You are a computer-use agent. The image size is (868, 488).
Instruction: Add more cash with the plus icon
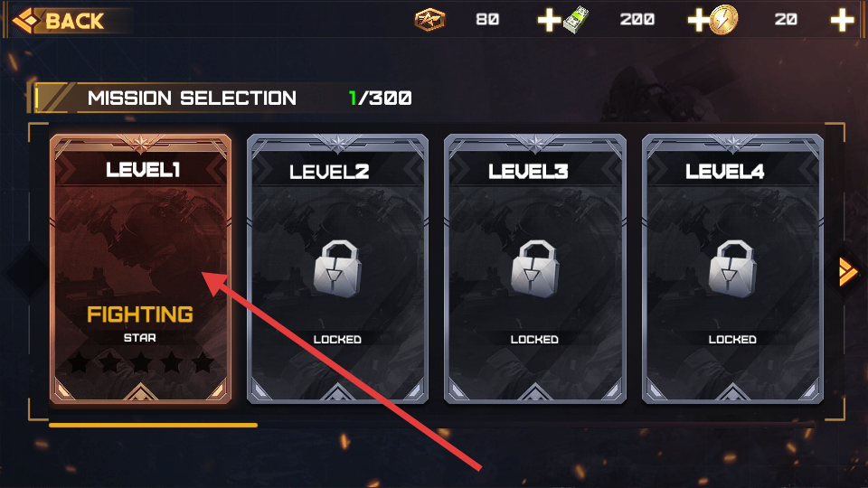[x=699, y=21]
